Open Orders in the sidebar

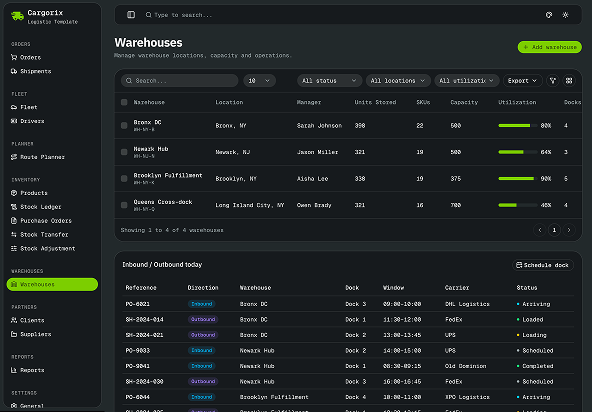click(x=52, y=57)
